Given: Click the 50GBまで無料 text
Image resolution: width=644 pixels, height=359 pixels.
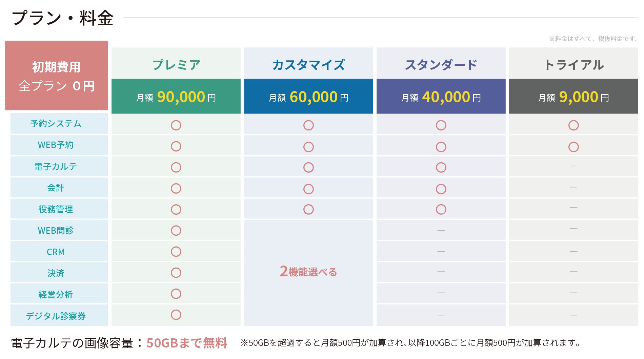Looking at the screenshot, I should click(x=187, y=343).
